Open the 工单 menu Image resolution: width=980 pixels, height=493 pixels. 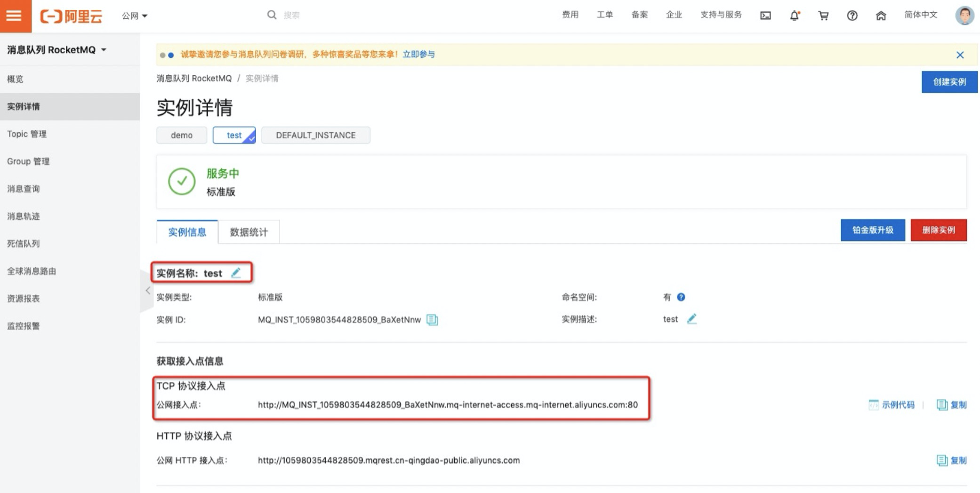pyautogui.click(x=605, y=15)
